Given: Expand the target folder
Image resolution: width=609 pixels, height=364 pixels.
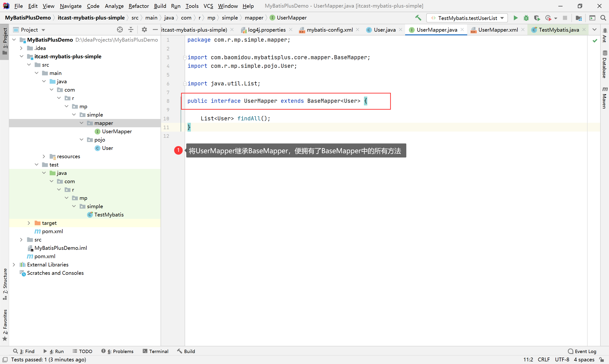Looking at the screenshot, I should click(29, 223).
